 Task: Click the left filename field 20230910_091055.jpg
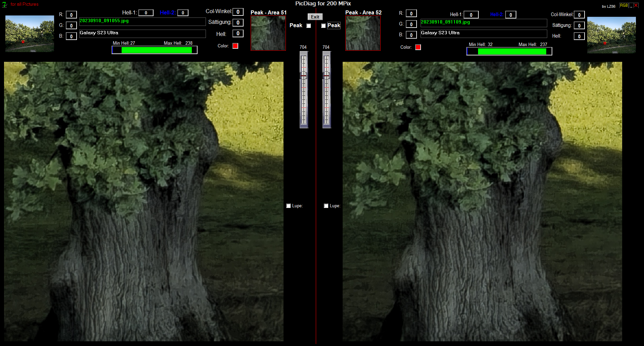142,21
